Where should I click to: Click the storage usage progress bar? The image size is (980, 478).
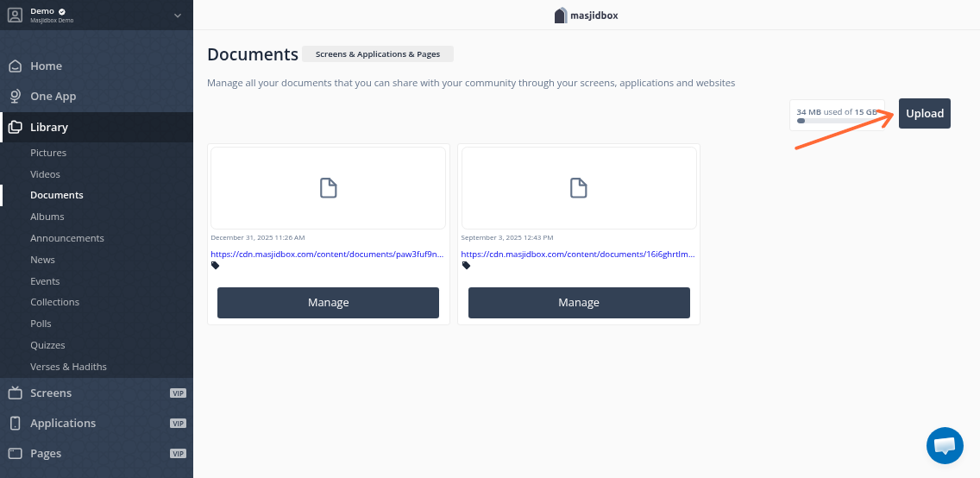[837, 121]
